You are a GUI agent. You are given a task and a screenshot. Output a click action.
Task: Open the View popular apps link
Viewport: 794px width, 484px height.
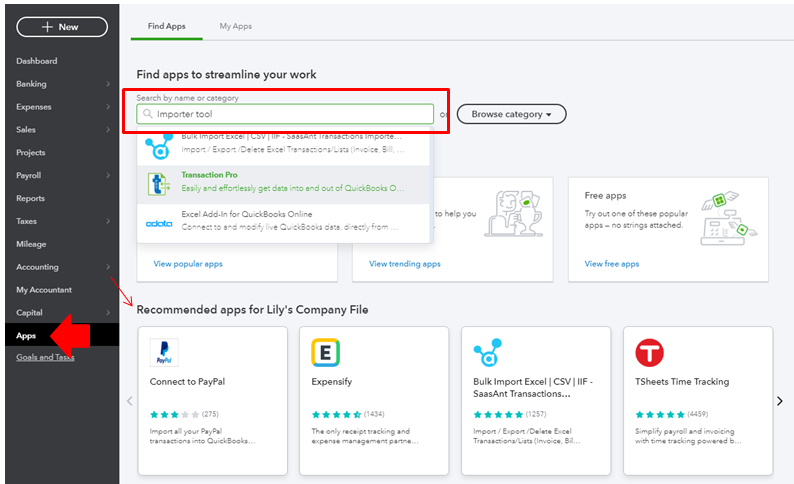pyautogui.click(x=188, y=264)
